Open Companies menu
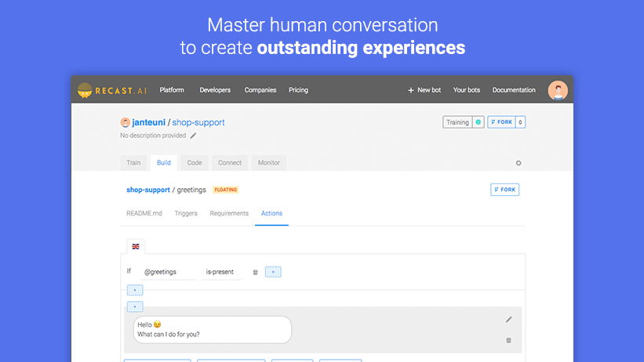Image resolution: width=644 pixels, height=362 pixels. (x=260, y=90)
